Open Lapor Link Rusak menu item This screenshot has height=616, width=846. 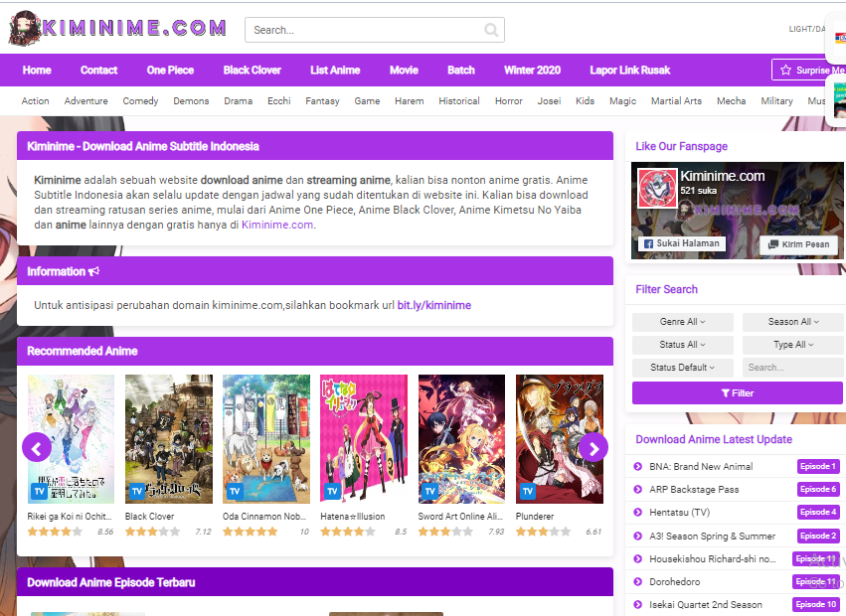[x=629, y=71]
